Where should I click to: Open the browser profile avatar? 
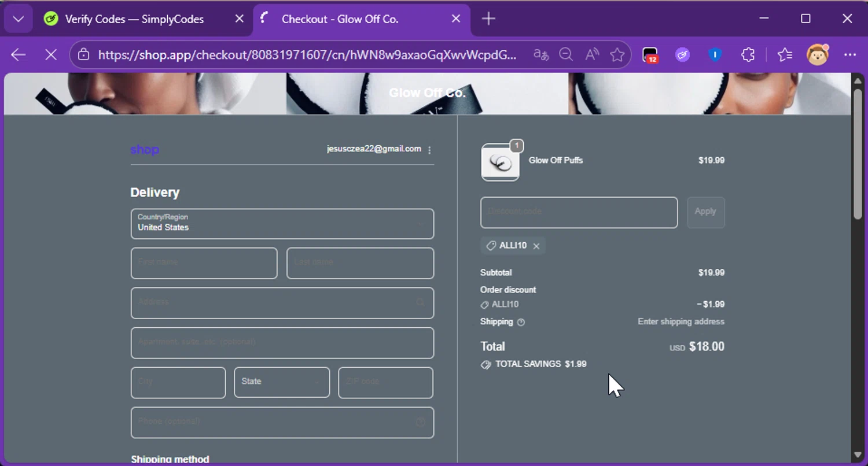pos(818,55)
